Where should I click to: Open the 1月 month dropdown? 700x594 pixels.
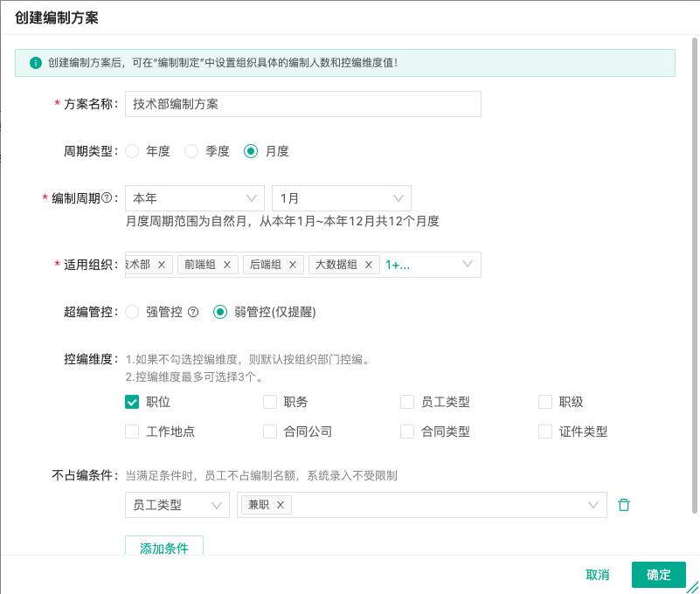point(341,197)
